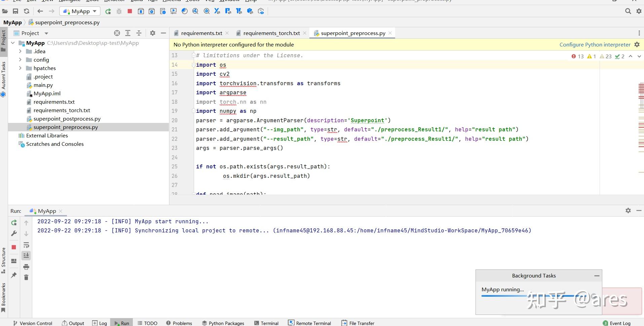Open main.py in the project tree
644x326 pixels.
click(x=43, y=85)
